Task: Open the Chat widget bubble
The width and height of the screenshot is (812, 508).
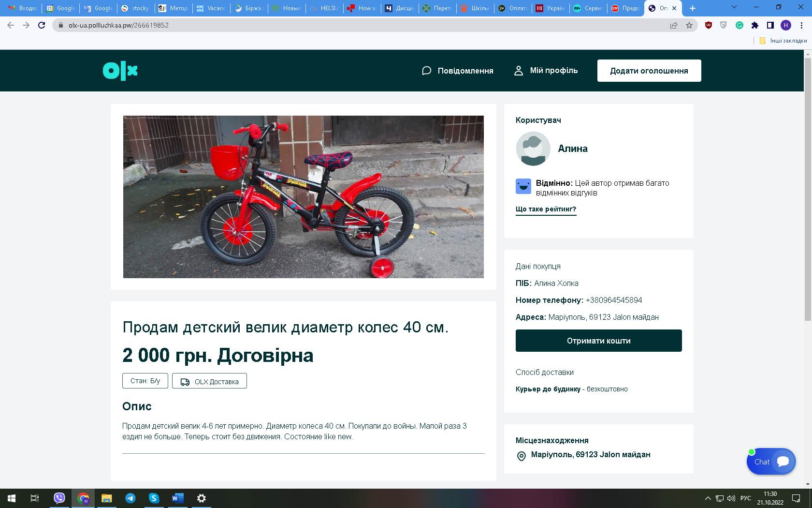Action: pyautogui.click(x=771, y=462)
